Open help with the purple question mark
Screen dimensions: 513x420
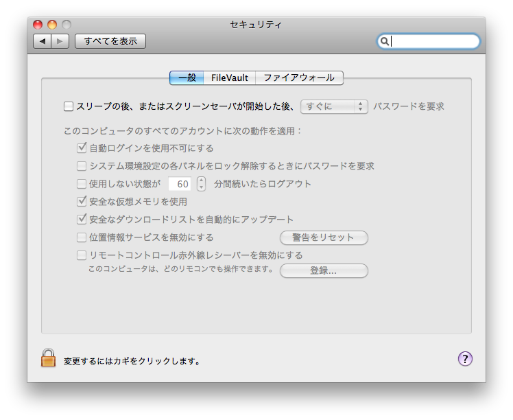click(x=465, y=359)
